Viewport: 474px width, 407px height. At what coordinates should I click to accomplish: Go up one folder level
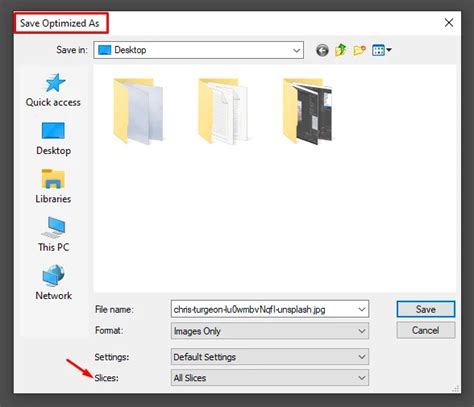click(341, 50)
